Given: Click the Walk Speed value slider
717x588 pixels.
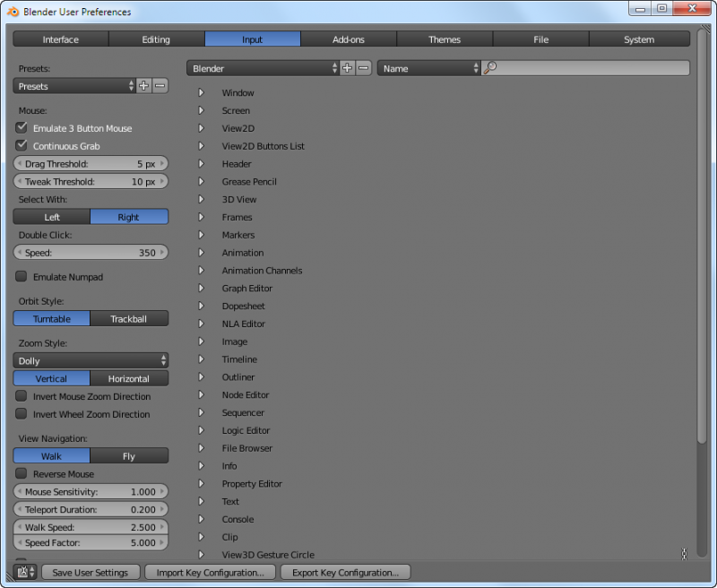Looking at the screenshot, I should point(91,527).
